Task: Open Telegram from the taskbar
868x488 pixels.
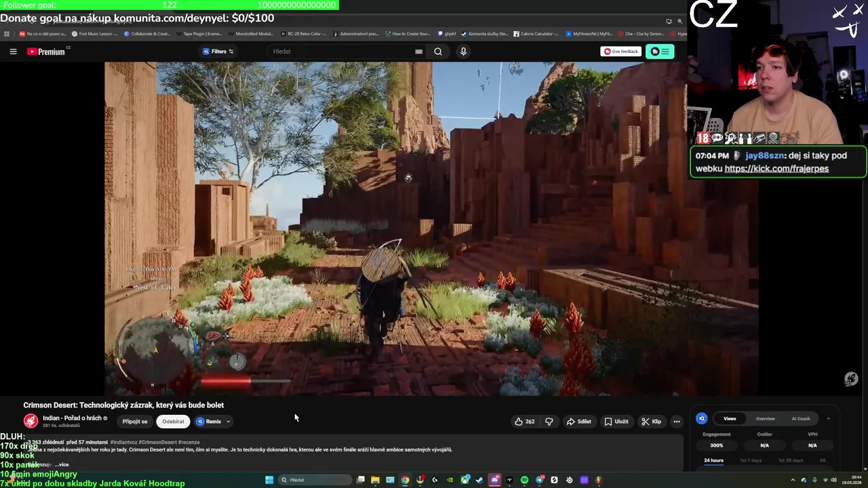Action: 540,480
